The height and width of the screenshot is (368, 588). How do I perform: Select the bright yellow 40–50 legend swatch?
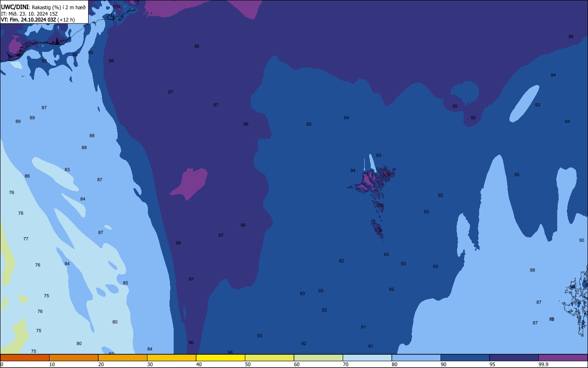[x=220, y=357]
